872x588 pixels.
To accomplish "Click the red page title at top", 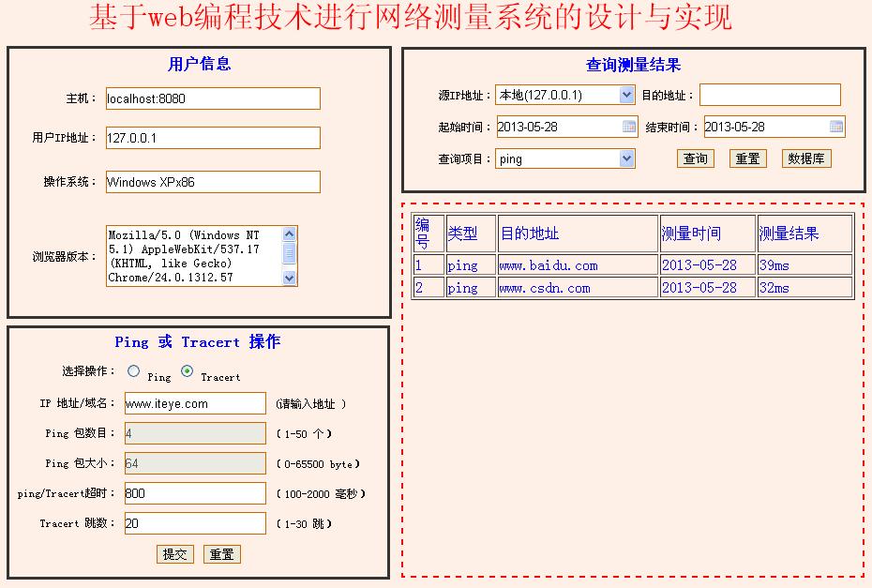I will (411, 17).
